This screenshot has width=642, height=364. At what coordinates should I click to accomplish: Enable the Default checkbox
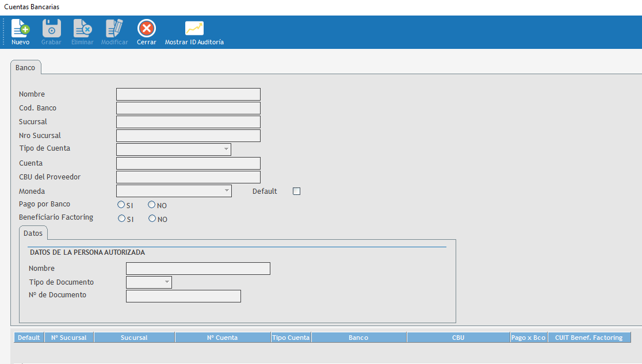tap(297, 191)
